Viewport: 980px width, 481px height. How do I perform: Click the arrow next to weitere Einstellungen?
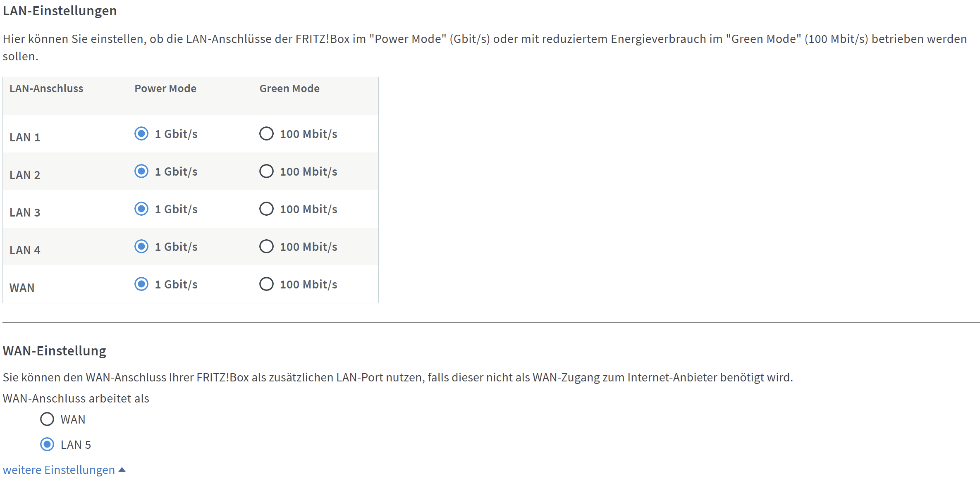122,470
